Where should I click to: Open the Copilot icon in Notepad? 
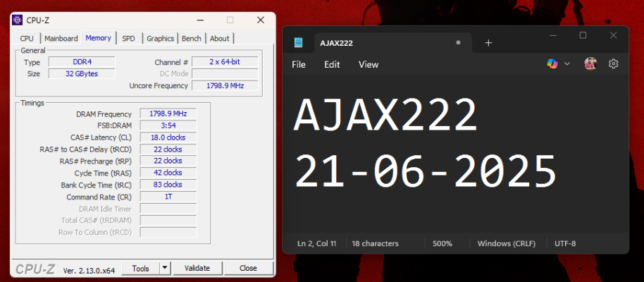pos(552,63)
